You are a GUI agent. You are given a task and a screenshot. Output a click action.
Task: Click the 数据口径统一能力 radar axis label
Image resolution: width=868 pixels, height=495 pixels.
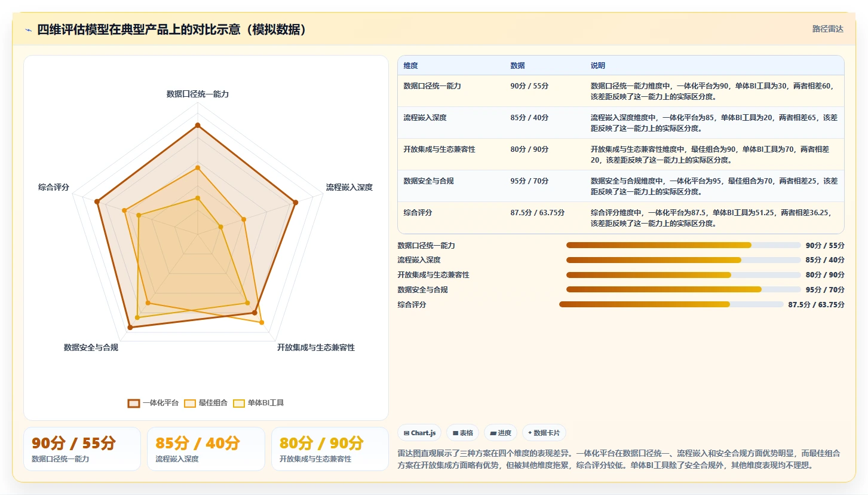coord(197,94)
